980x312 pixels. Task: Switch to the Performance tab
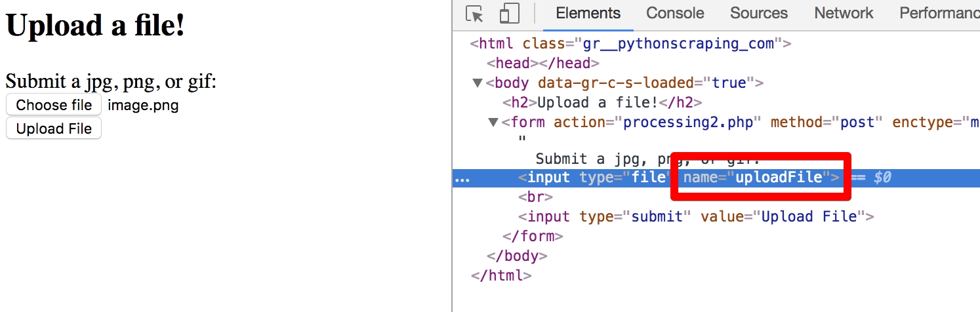pyautogui.click(x=939, y=13)
